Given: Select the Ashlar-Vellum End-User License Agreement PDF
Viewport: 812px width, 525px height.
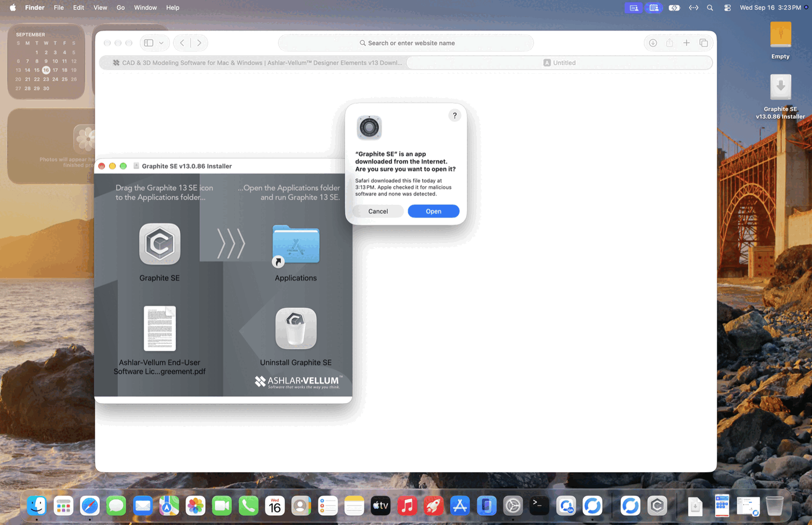Looking at the screenshot, I should (x=159, y=328).
